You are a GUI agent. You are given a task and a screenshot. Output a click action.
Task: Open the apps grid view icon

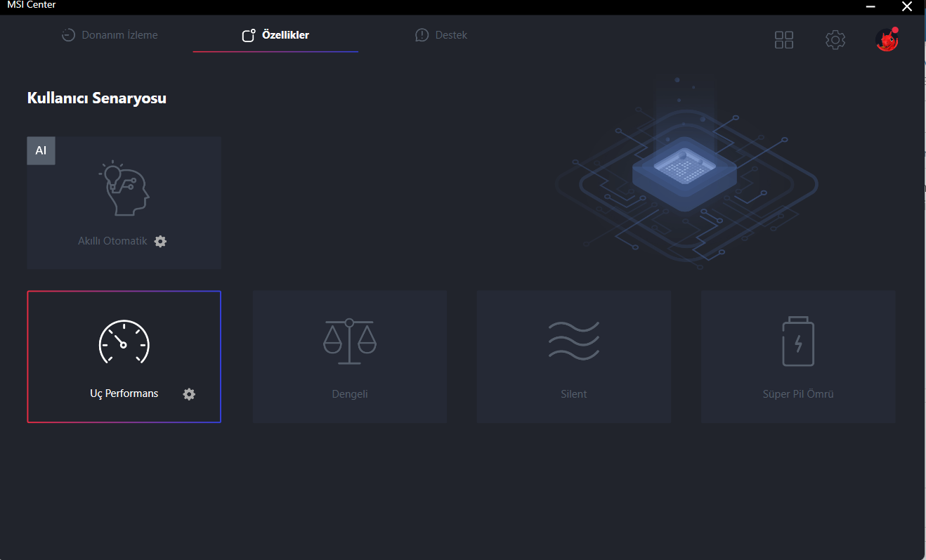[784, 40]
